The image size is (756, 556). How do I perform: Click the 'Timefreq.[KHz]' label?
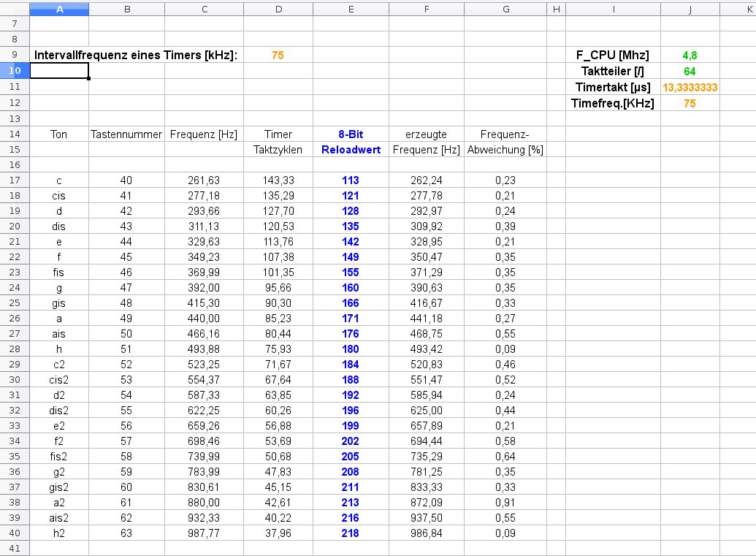pyautogui.click(x=612, y=103)
